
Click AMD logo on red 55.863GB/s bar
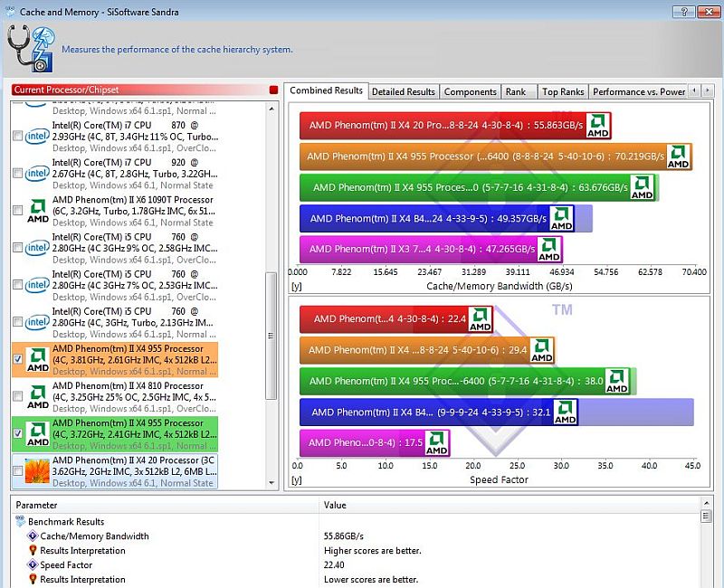597,125
